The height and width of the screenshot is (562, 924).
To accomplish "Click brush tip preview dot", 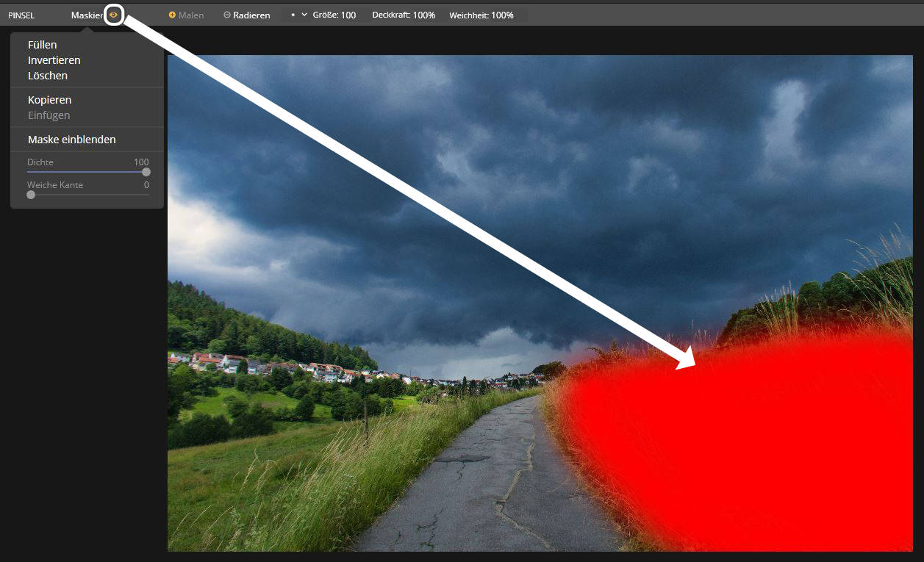I will (293, 15).
